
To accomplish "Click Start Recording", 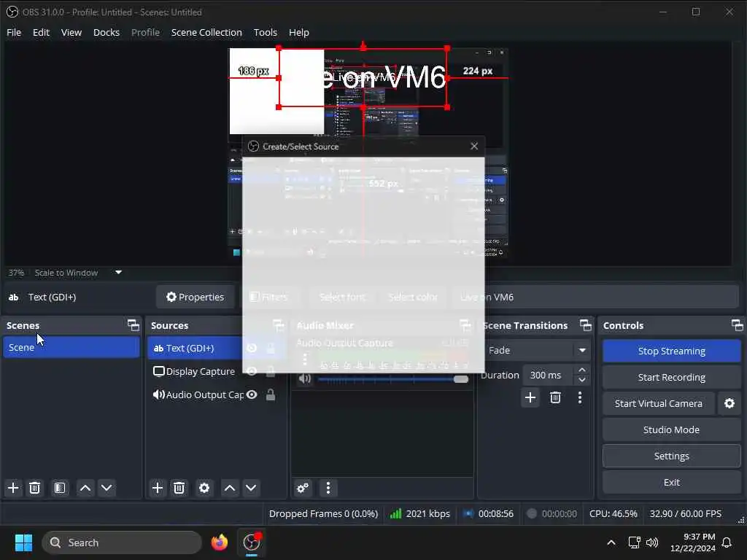I will (671, 377).
